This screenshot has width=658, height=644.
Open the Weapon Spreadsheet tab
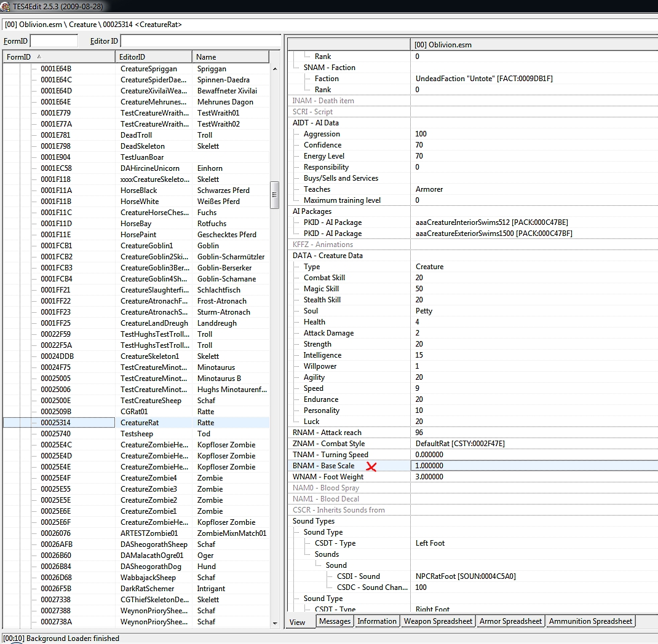(438, 621)
